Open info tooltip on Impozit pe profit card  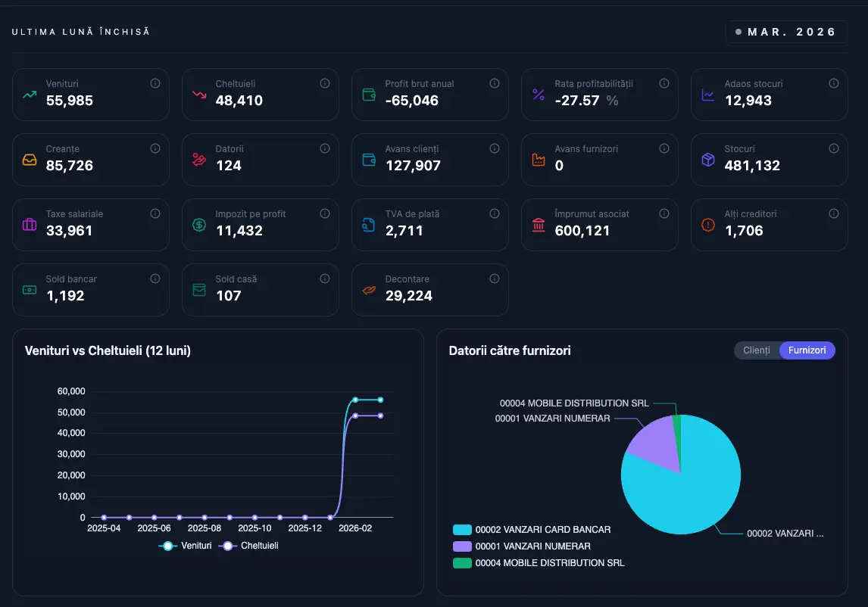(325, 213)
